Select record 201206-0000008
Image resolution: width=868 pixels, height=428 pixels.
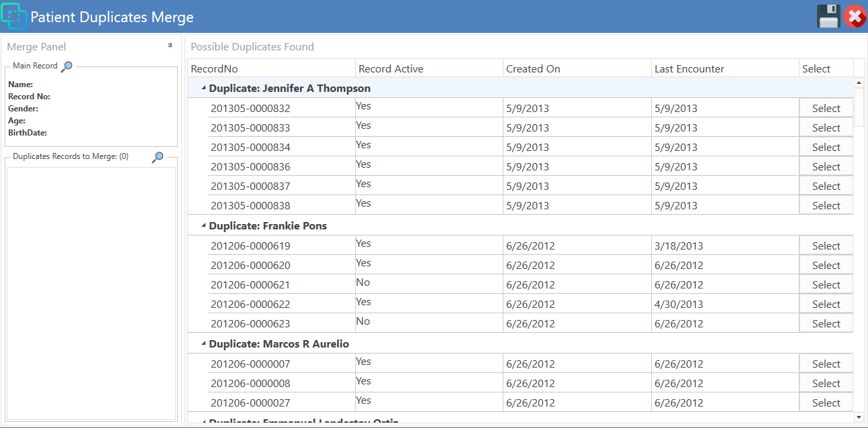(x=826, y=383)
